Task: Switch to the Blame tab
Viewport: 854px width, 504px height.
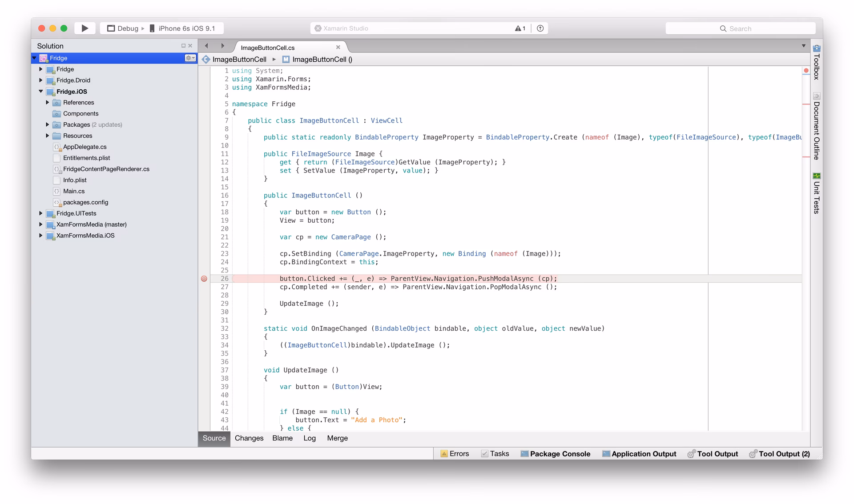Action: click(x=282, y=438)
